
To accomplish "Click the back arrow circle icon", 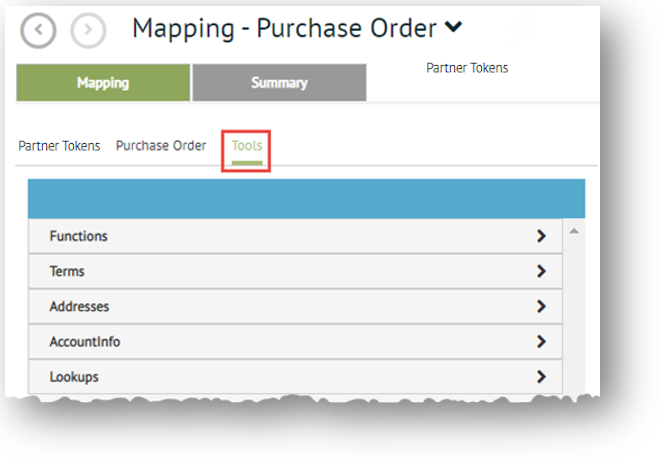I will (x=38, y=31).
